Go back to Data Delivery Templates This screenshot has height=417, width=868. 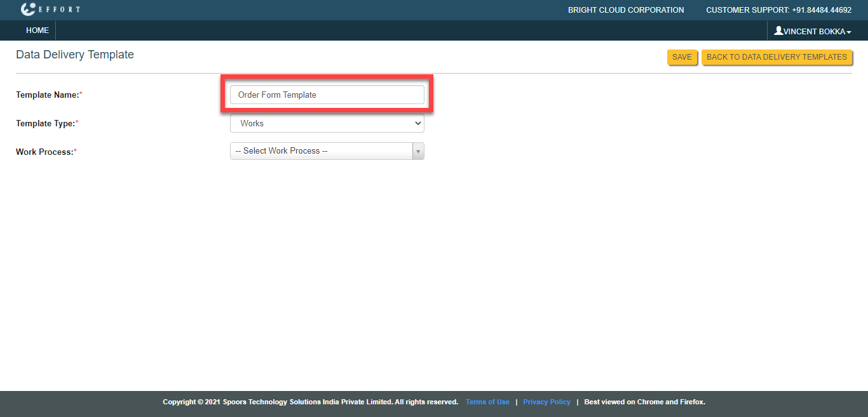776,57
